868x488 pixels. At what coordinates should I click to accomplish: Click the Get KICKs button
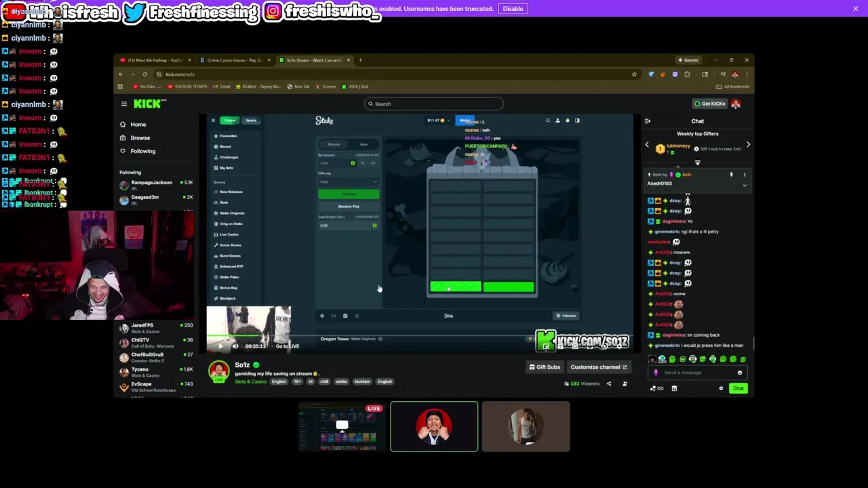(710, 104)
